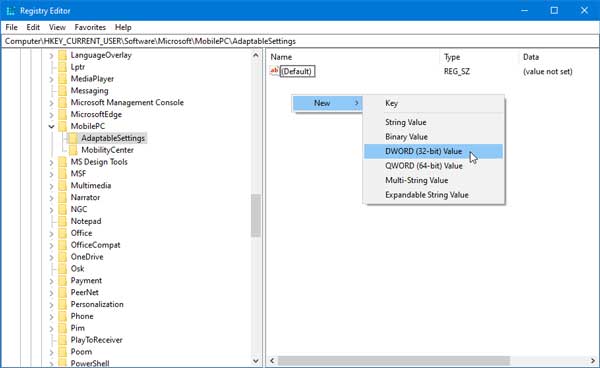Click the values pane scroll left arrow
This screenshot has width=600, height=368.
(272, 361)
